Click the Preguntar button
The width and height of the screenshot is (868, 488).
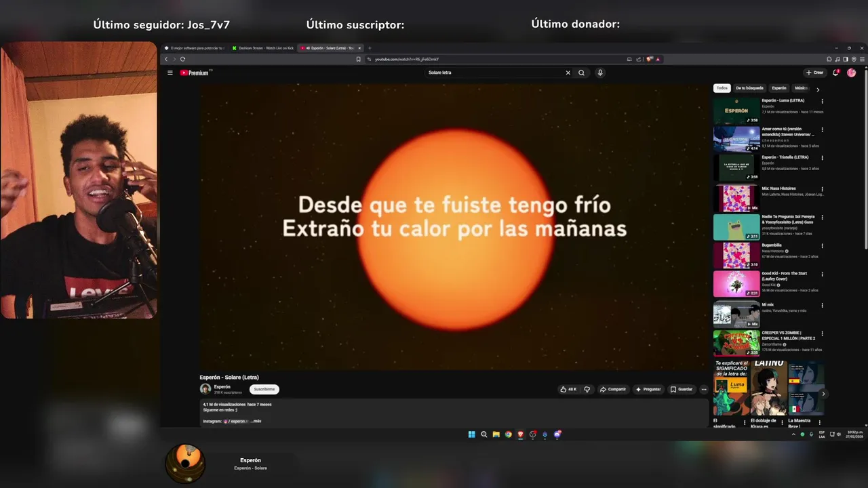coord(648,389)
